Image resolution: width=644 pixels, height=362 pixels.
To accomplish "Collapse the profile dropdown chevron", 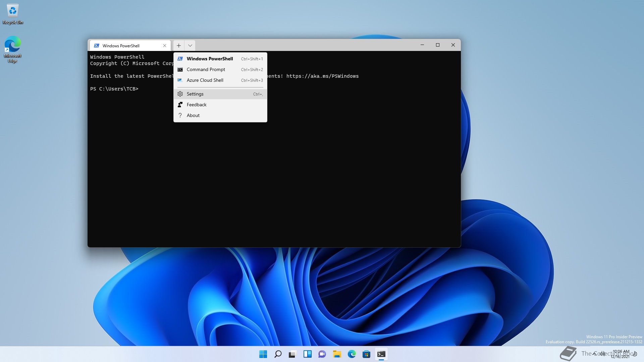I will [190, 46].
